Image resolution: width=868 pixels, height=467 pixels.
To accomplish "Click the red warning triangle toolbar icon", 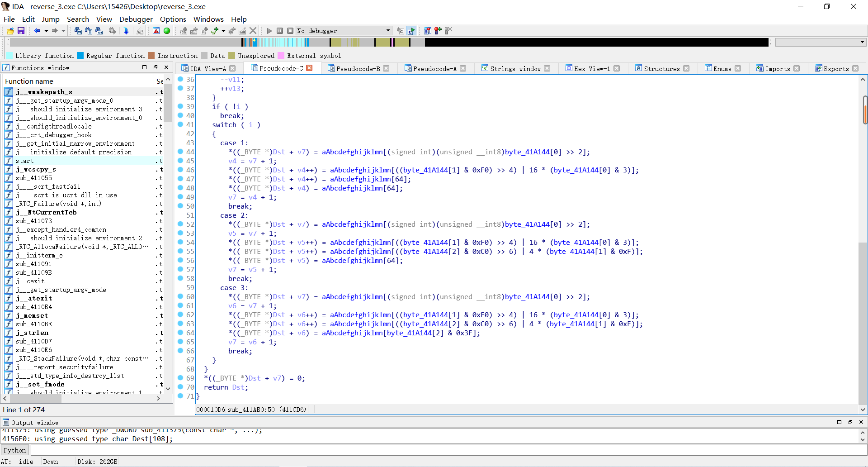I will click(156, 31).
